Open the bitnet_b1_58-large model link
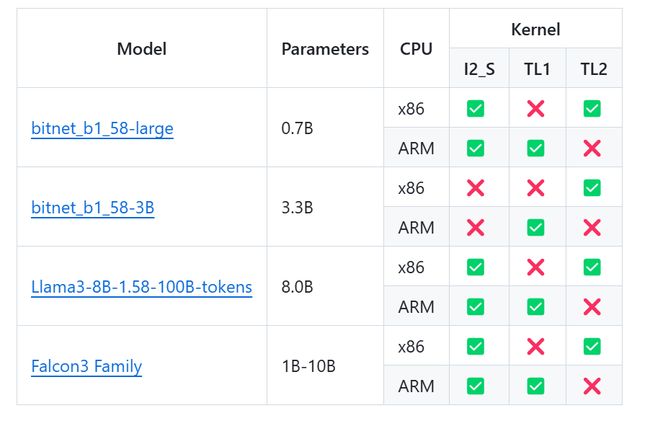 click(102, 128)
